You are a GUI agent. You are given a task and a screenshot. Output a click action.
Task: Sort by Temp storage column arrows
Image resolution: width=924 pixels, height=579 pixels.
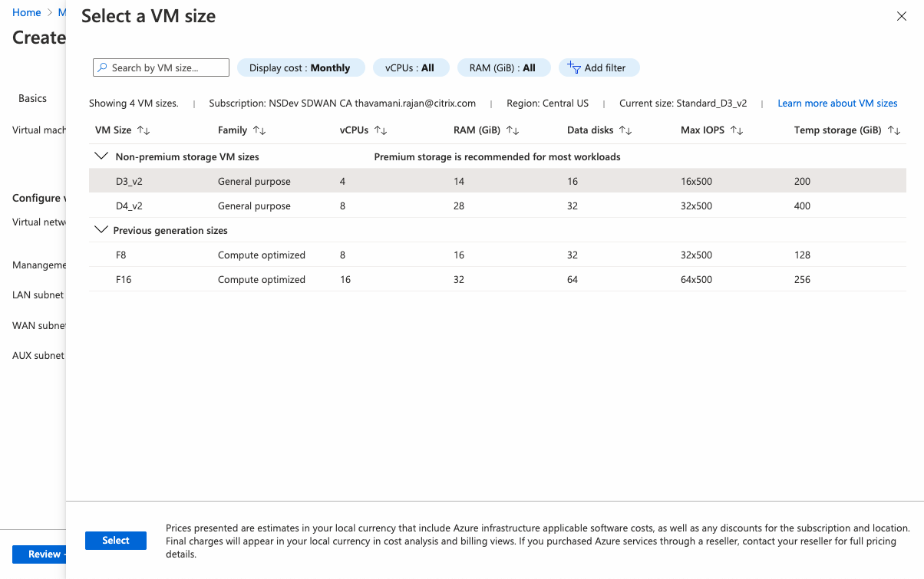click(x=894, y=130)
